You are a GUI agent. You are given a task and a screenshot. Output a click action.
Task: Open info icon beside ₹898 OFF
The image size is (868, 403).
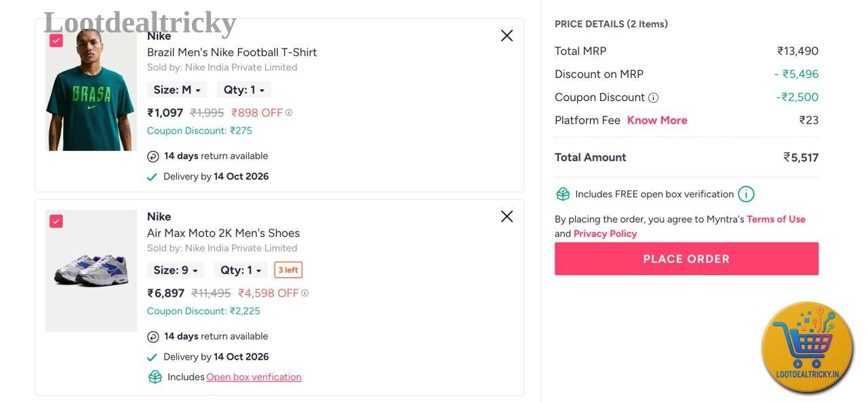click(289, 113)
